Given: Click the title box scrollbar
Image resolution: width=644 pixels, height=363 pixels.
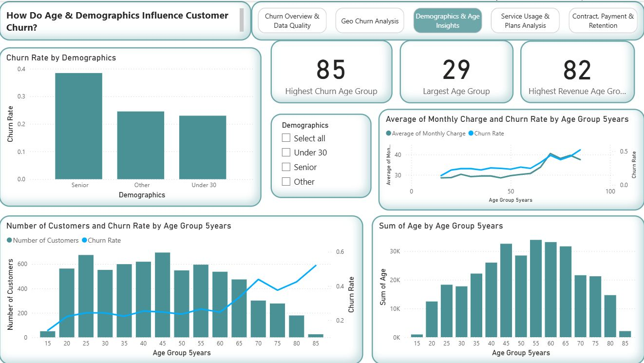Looking at the screenshot, I should 242,20.
